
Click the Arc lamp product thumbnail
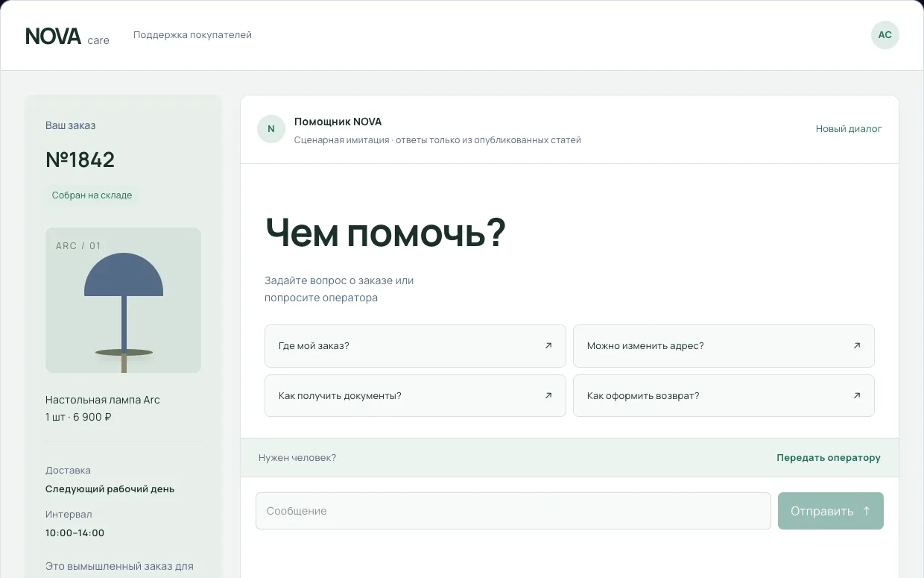point(123,300)
